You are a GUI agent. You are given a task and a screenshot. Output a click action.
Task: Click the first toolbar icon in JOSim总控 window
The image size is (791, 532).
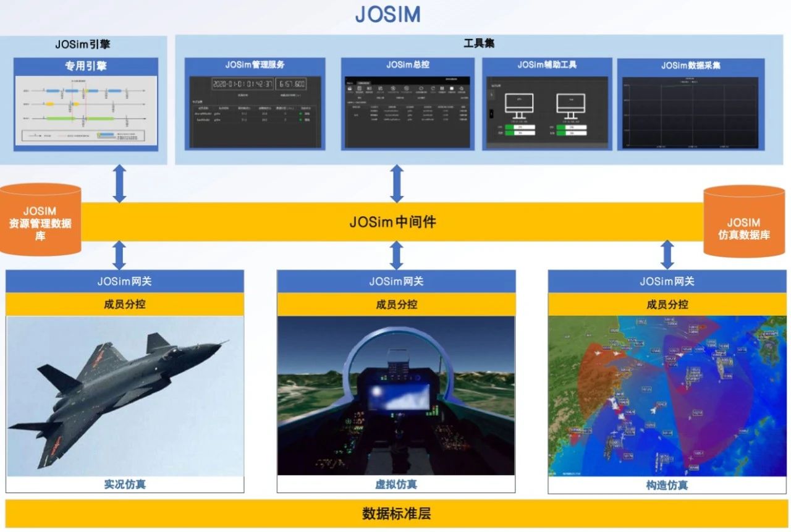coord(350,88)
